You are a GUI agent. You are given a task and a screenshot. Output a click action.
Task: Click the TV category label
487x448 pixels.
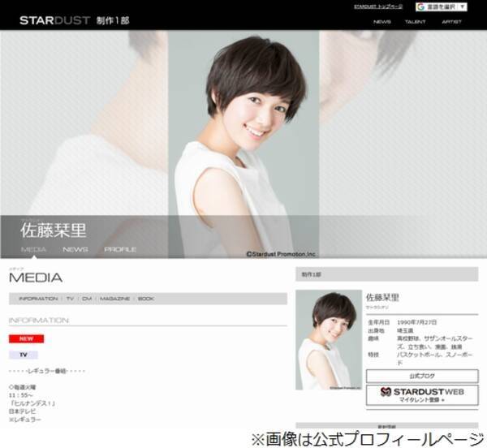pyautogui.click(x=24, y=355)
